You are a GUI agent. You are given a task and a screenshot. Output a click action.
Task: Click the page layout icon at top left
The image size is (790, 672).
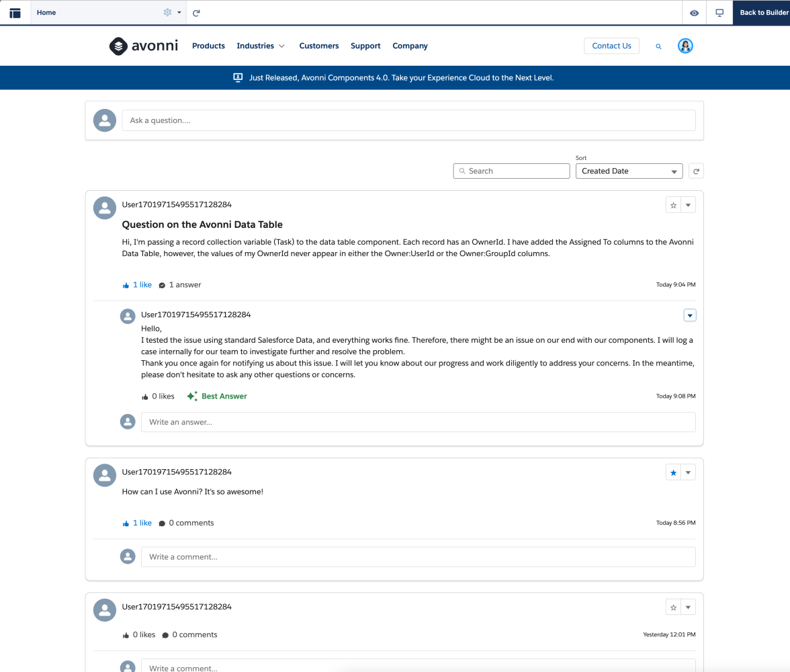(15, 13)
